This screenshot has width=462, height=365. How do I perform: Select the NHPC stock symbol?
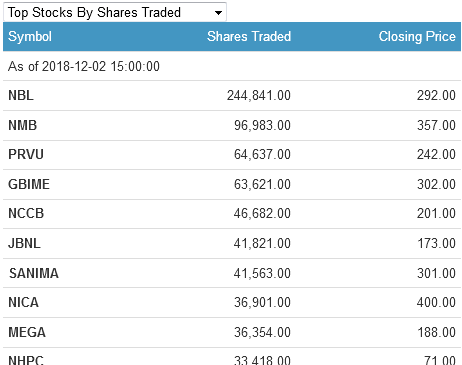click(26, 360)
